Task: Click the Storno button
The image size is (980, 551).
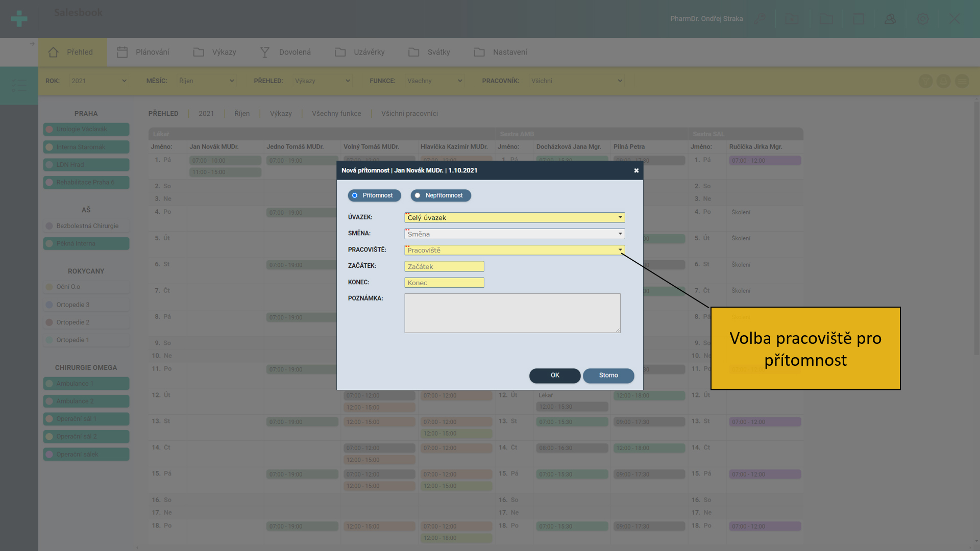Action: coord(608,375)
